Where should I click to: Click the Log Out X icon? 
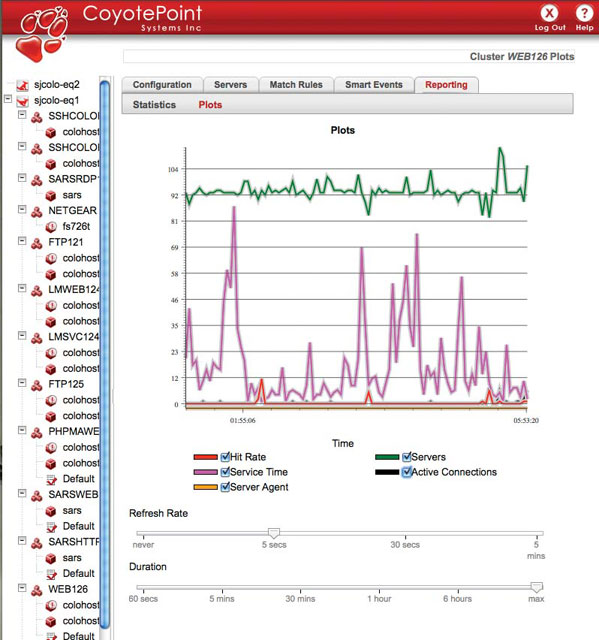(x=549, y=13)
